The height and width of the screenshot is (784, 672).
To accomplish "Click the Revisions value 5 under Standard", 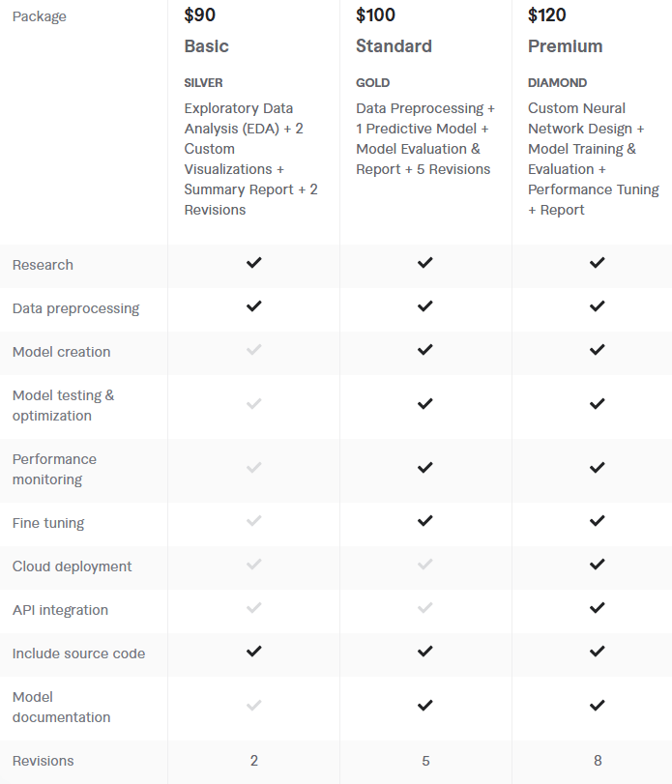I will (x=425, y=761).
